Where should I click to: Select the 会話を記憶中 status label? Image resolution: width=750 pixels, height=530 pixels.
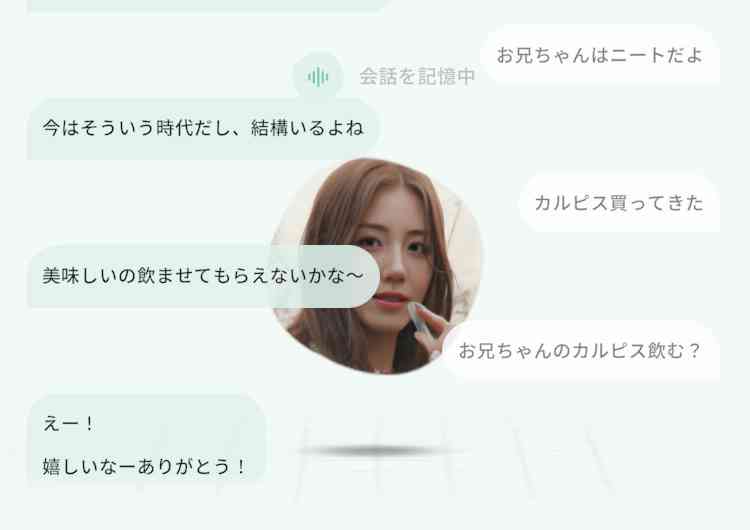417,77
